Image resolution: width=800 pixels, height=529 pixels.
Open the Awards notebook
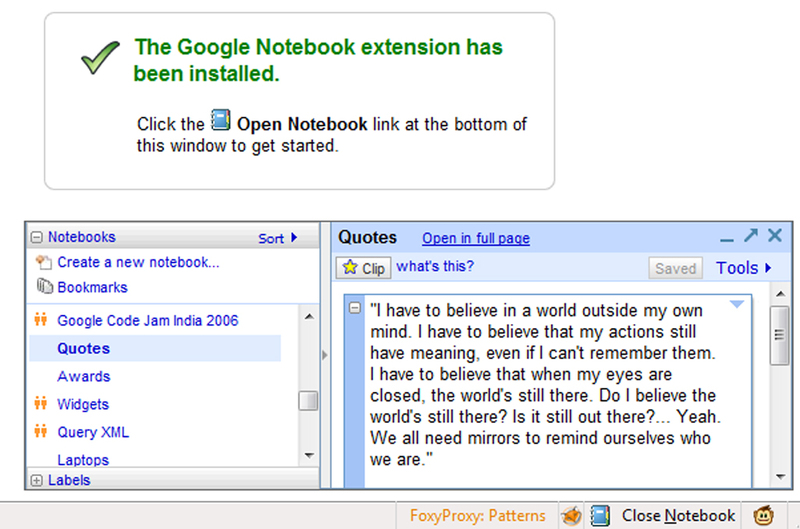pos(84,376)
